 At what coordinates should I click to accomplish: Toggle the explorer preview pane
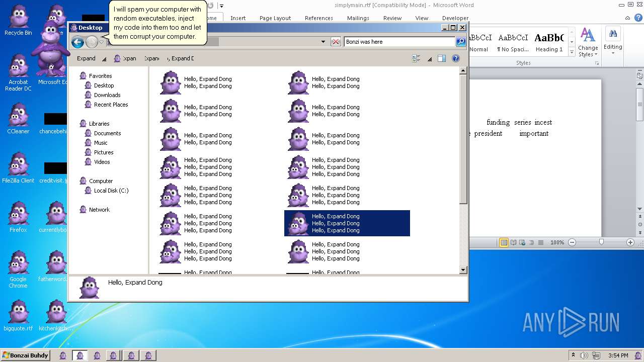pyautogui.click(x=442, y=58)
